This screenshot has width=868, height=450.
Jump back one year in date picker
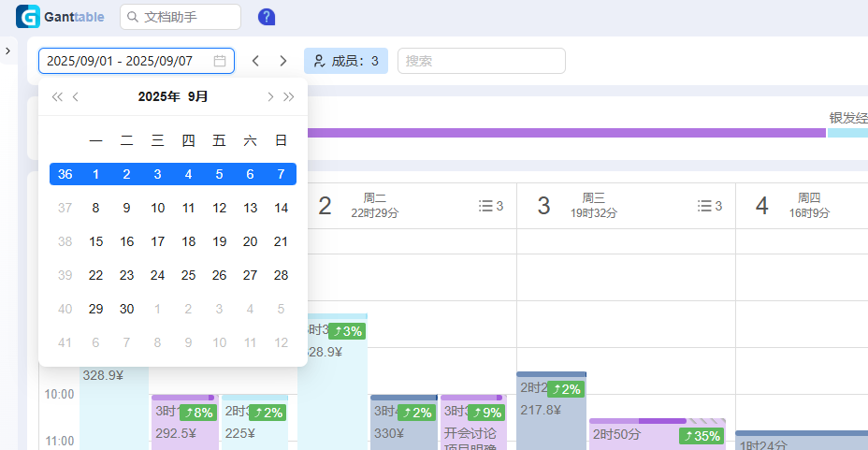coord(57,97)
